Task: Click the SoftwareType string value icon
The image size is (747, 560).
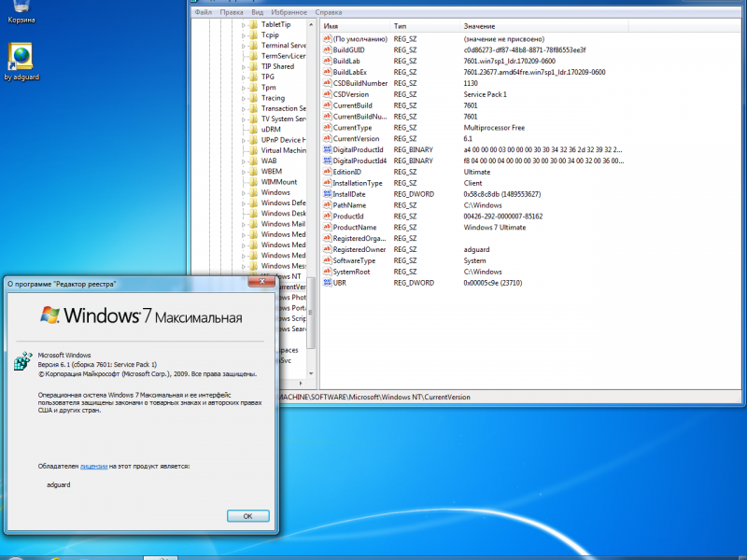Action: (x=327, y=260)
